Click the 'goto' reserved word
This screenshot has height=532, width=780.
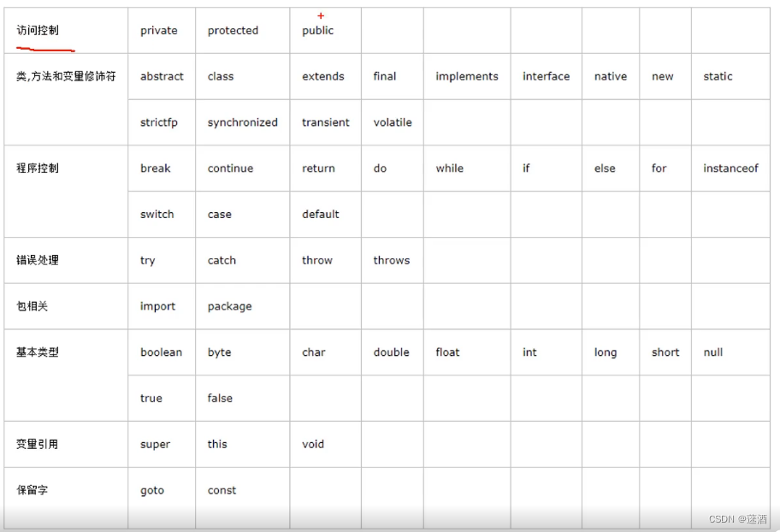tap(151, 491)
